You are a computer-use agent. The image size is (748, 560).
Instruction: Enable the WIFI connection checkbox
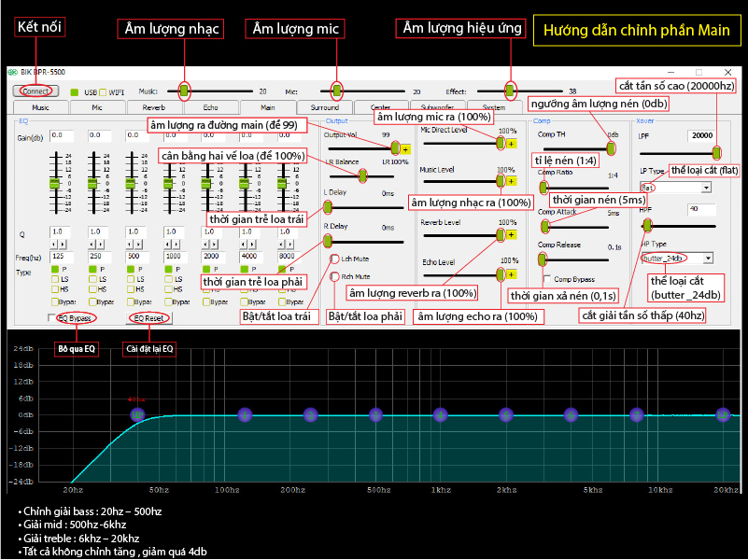tap(103, 92)
